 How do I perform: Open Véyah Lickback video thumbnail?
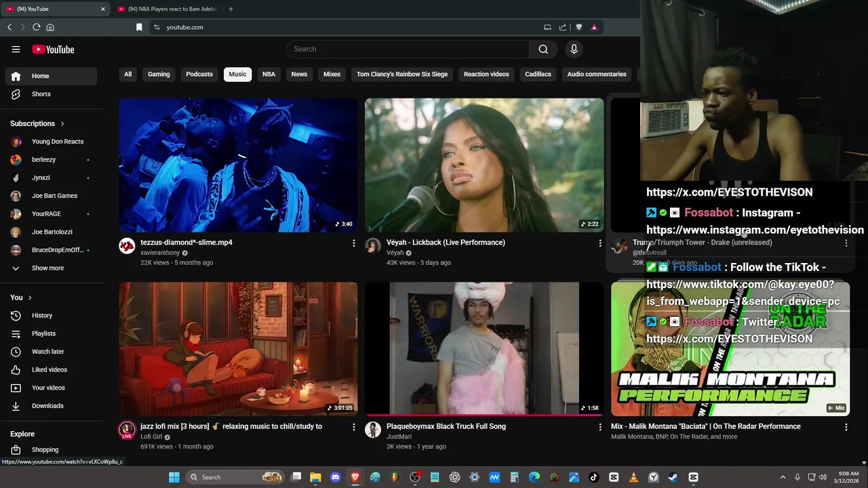click(484, 165)
